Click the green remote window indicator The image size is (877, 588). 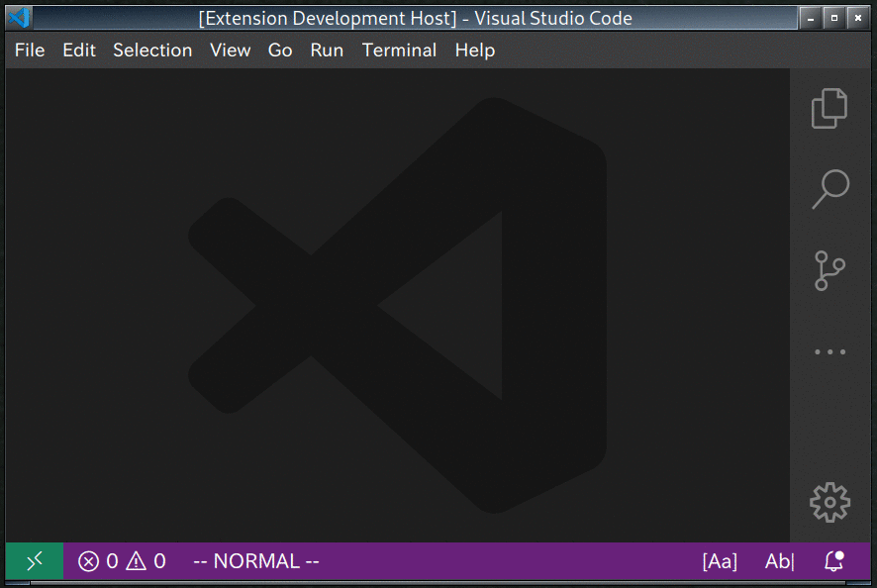[34, 561]
